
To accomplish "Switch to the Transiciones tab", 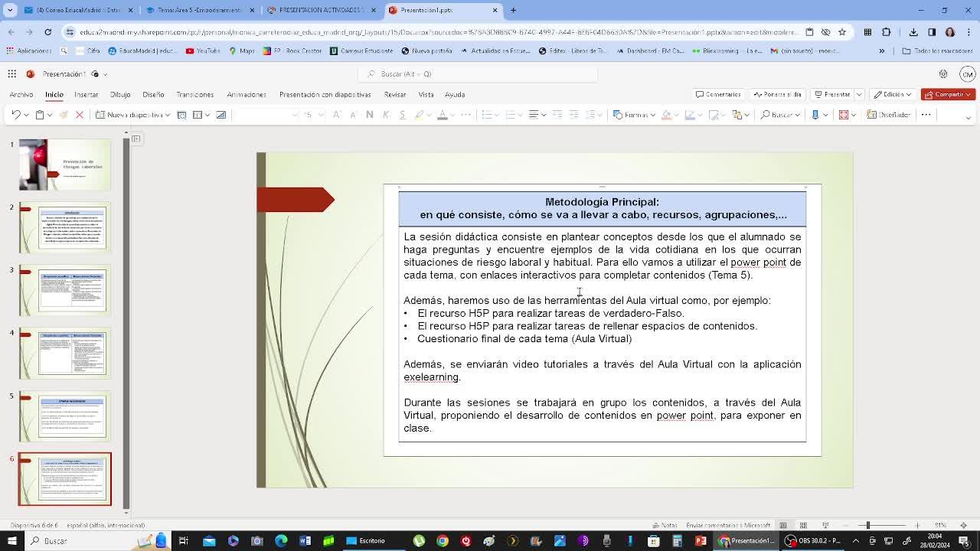I will pyautogui.click(x=195, y=95).
